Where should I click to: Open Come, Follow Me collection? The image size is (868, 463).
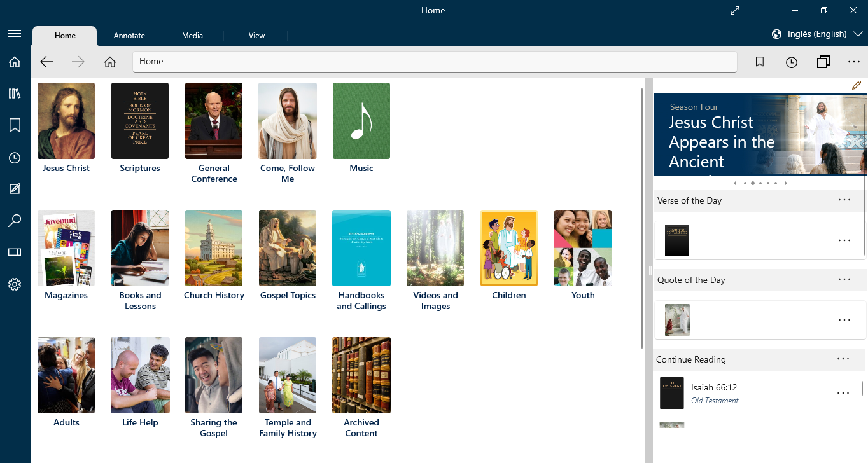pyautogui.click(x=288, y=134)
